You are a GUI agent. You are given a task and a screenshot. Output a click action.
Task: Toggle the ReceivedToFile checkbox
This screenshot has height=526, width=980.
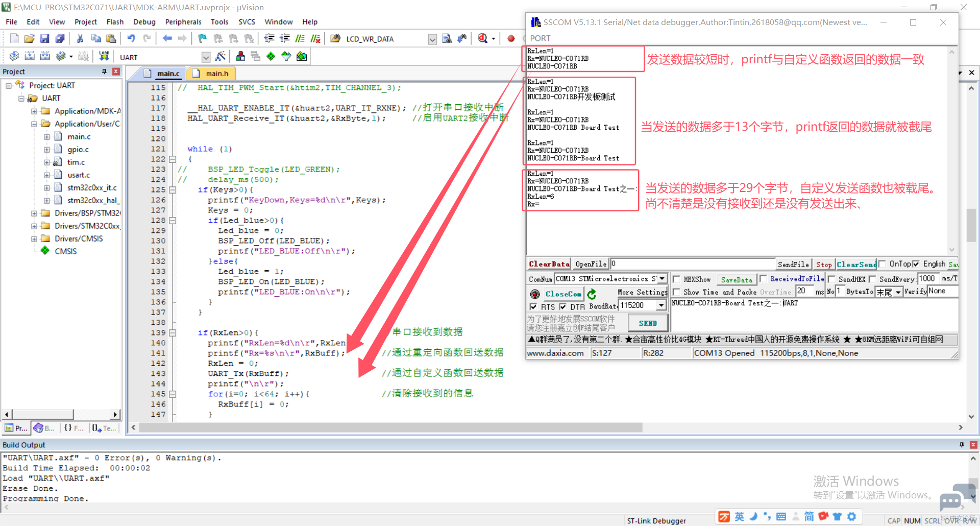click(x=763, y=279)
